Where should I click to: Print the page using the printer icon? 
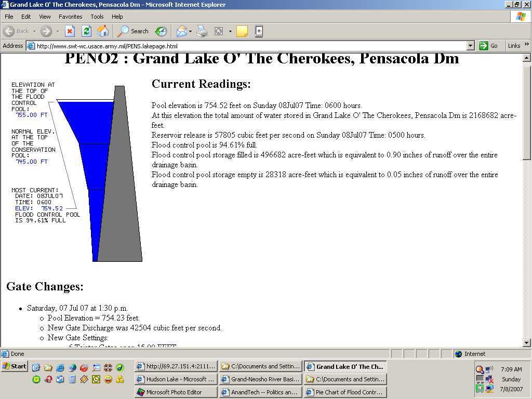click(202, 31)
